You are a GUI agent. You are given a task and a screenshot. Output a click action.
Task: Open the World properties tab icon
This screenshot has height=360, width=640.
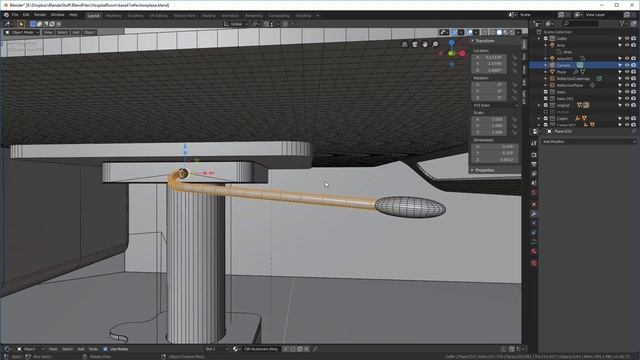pyautogui.click(x=534, y=192)
